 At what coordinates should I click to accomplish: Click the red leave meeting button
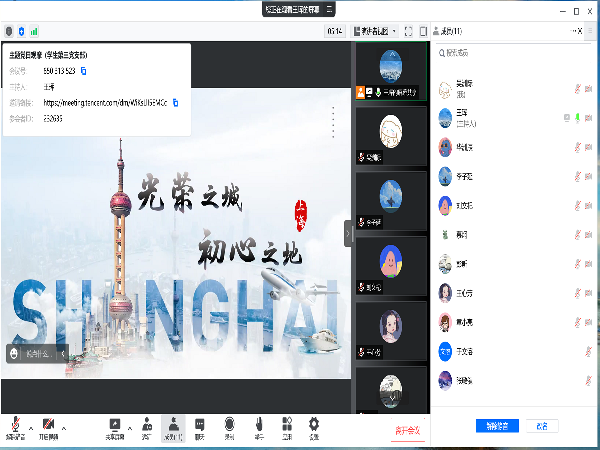[407, 430]
